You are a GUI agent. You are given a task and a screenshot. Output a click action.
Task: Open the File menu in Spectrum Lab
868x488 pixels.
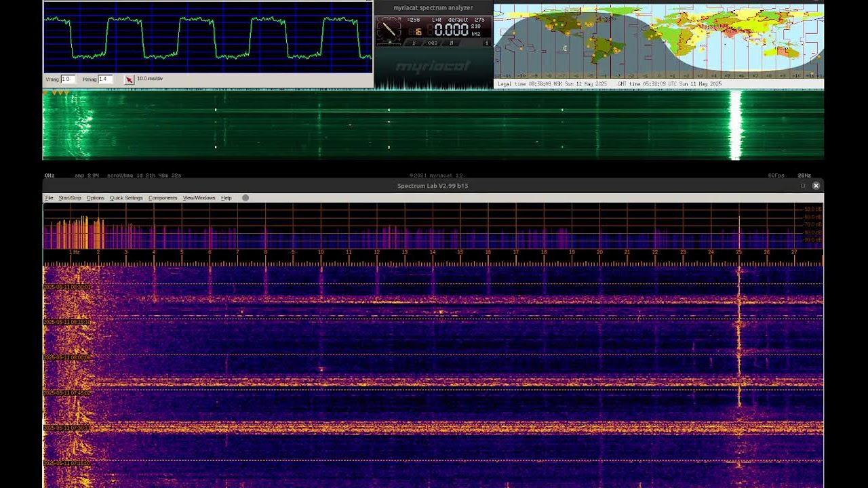point(49,198)
